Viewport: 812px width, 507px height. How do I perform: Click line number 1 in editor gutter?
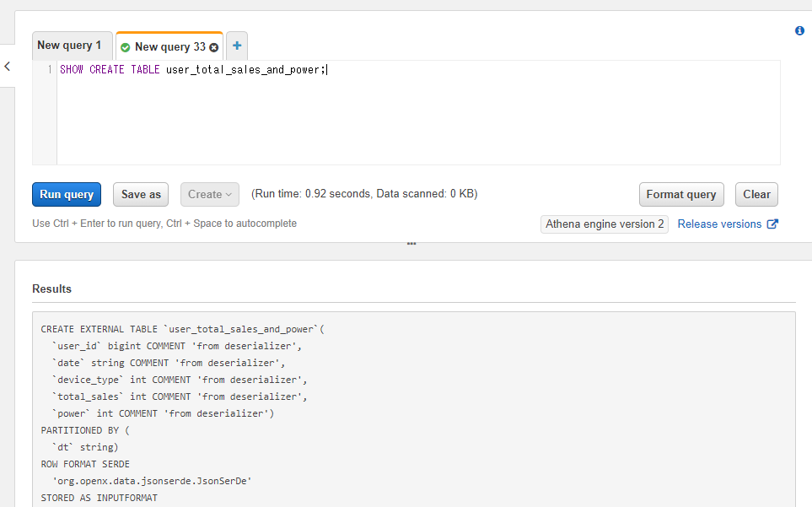50,69
